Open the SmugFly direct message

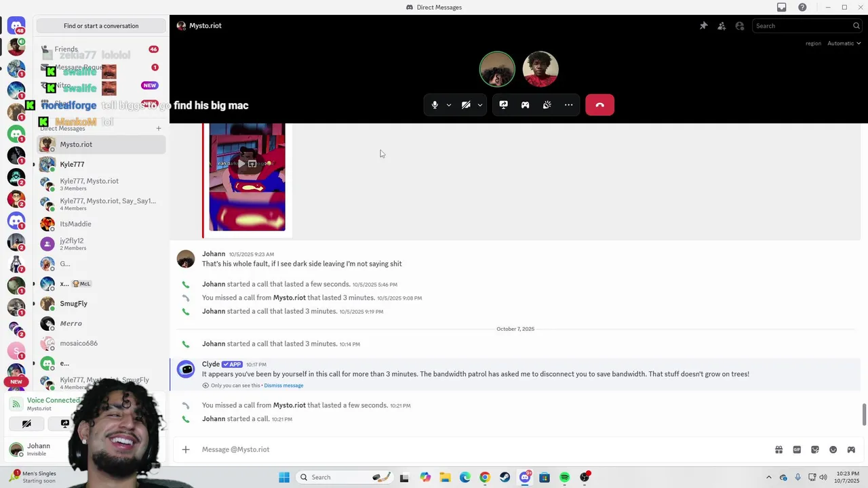[x=101, y=304]
